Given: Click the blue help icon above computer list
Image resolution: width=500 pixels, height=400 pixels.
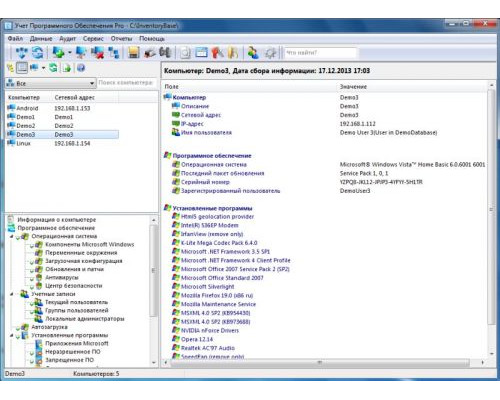Looking at the screenshot, I should pyautogui.click(x=81, y=68).
